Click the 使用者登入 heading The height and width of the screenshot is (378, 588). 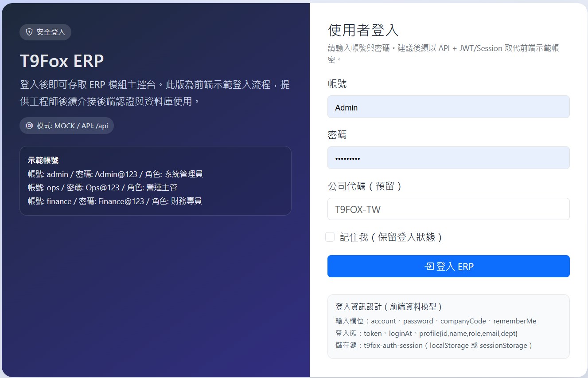tap(363, 30)
